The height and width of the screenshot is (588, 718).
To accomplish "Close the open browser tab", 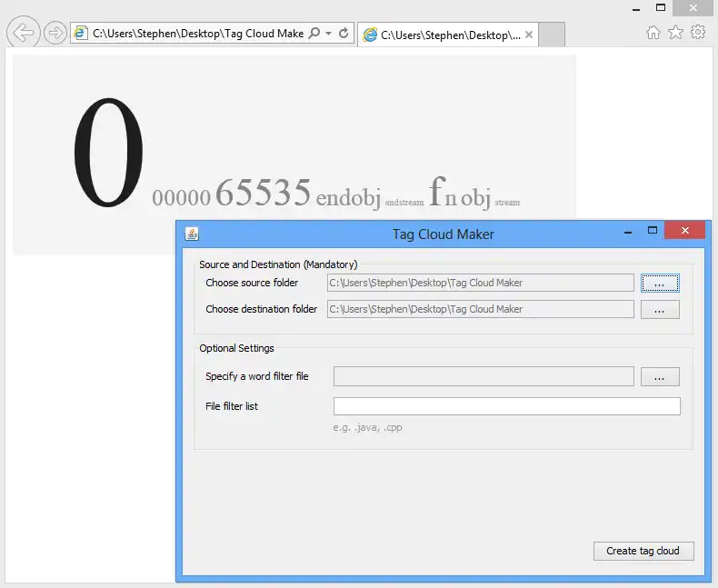I will [x=529, y=35].
